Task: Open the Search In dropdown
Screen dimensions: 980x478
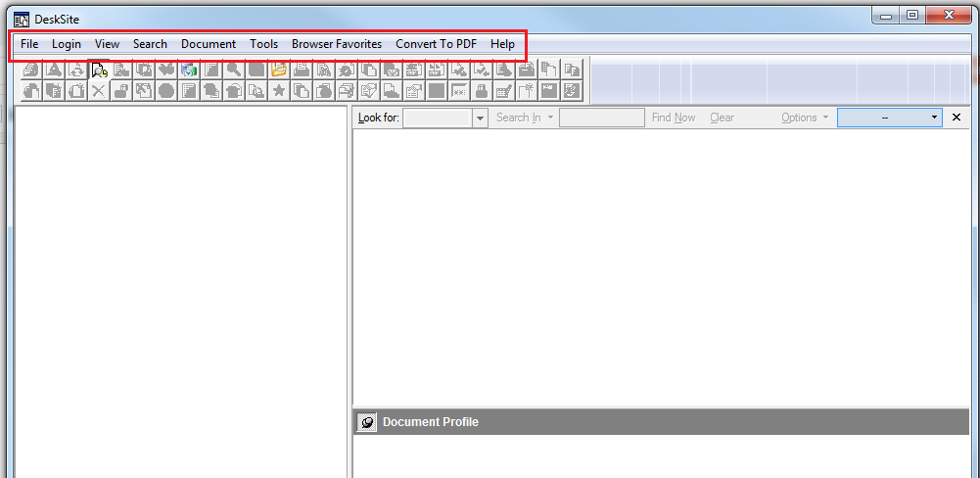Action: click(525, 118)
